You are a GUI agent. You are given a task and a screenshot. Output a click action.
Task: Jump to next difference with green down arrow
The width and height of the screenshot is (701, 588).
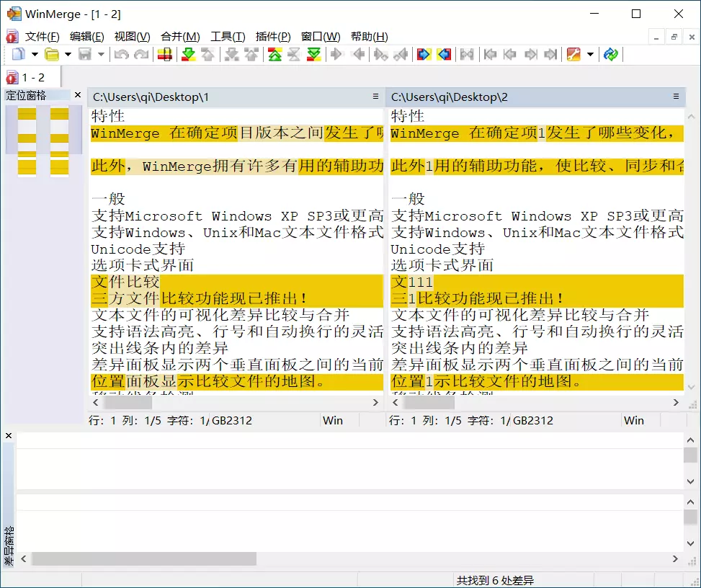coord(188,54)
